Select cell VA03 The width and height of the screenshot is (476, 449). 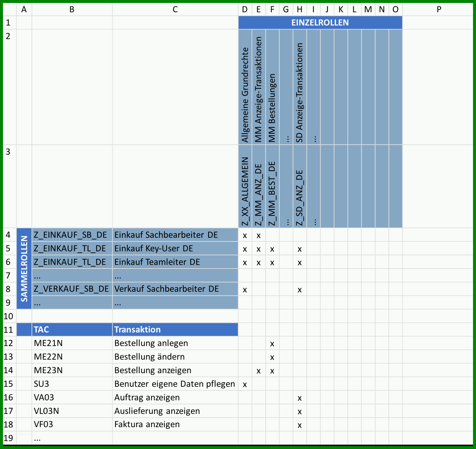72,397
